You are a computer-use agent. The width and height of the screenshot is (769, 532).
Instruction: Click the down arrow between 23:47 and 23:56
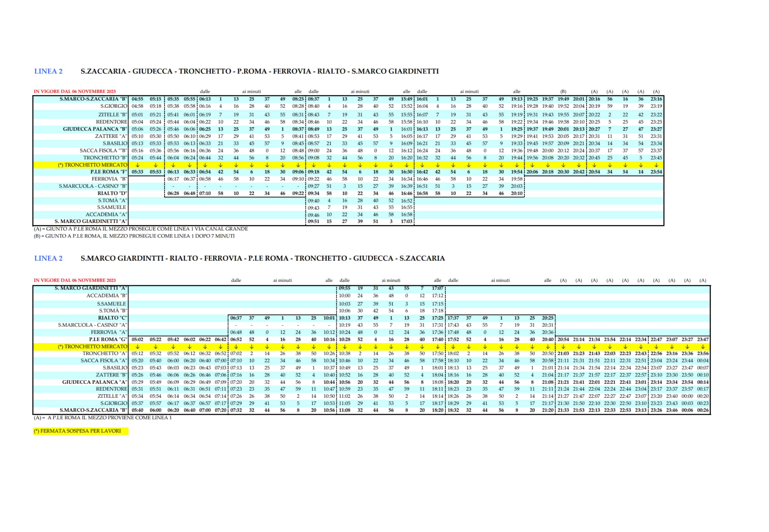(x=703, y=347)
